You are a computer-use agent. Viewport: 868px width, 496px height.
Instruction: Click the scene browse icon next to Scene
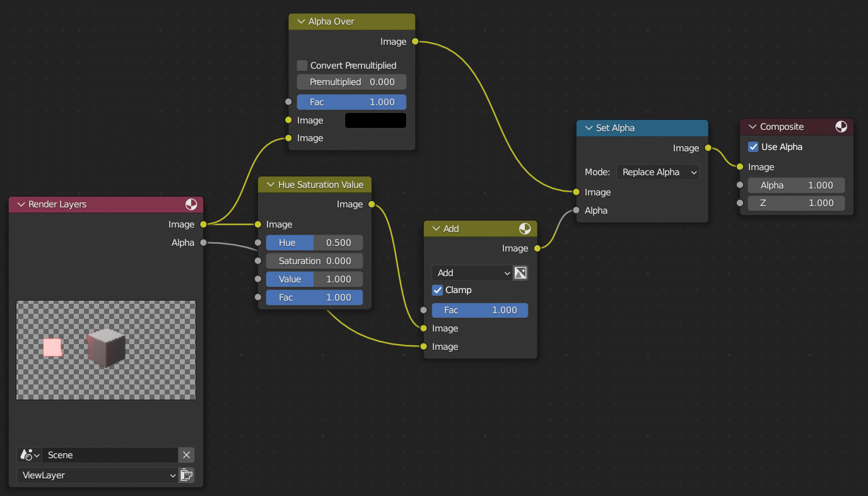tap(29, 455)
